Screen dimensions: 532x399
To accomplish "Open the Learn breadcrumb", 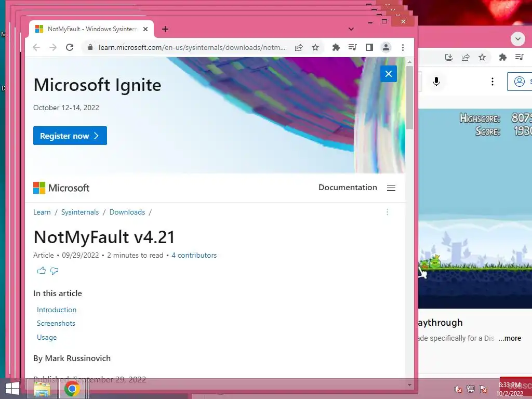I will point(42,212).
